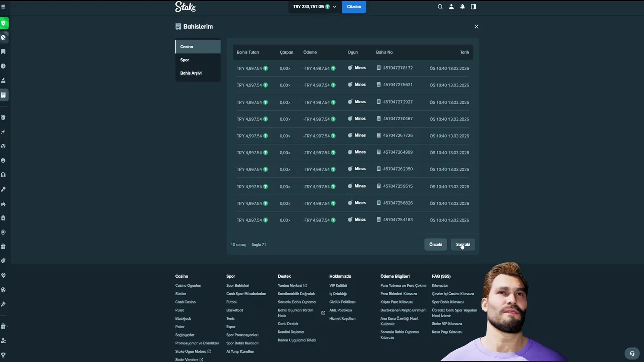Close the Bahislerim panel
Image resolution: width=644 pixels, height=362 pixels.
pos(476,26)
